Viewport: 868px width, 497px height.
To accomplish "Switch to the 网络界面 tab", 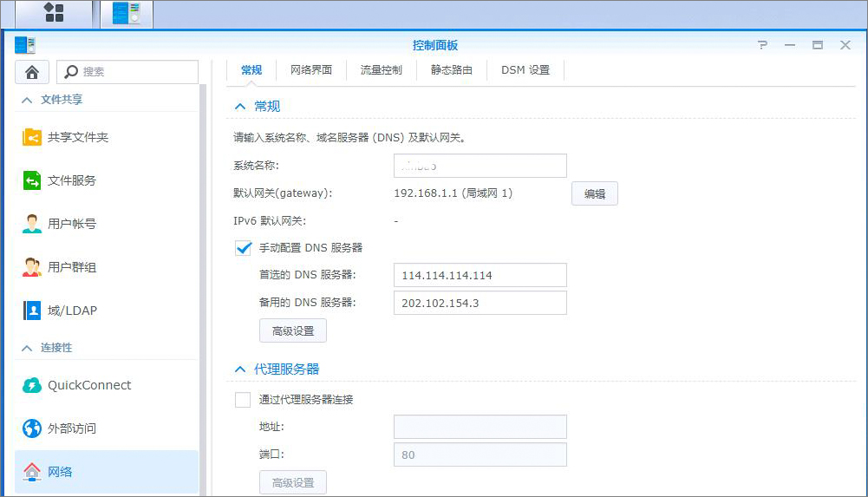I will click(311, 70).
